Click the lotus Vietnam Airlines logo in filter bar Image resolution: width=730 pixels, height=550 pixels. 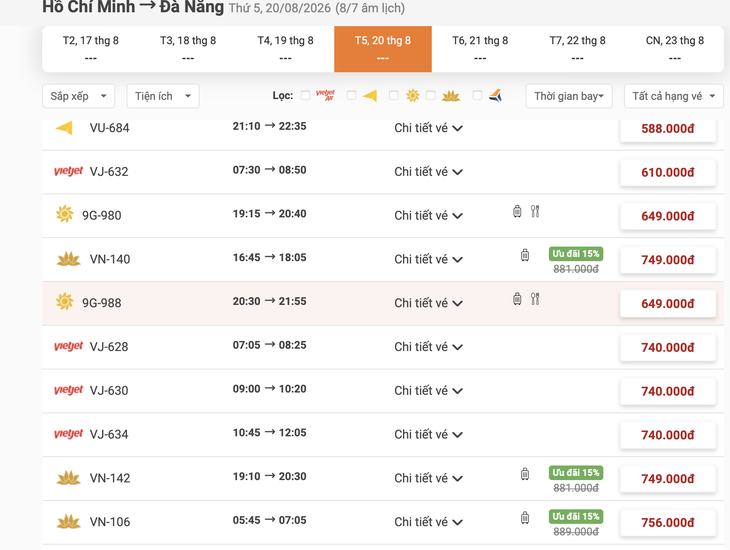click(451, 96)
